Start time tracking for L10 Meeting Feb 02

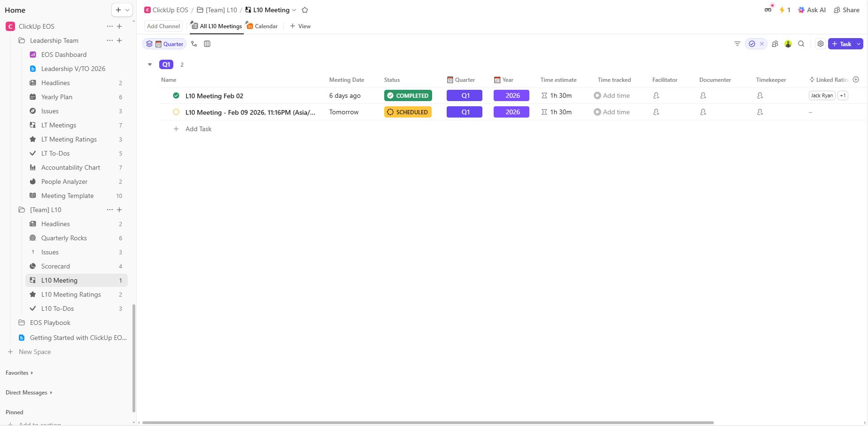point(597,95)
